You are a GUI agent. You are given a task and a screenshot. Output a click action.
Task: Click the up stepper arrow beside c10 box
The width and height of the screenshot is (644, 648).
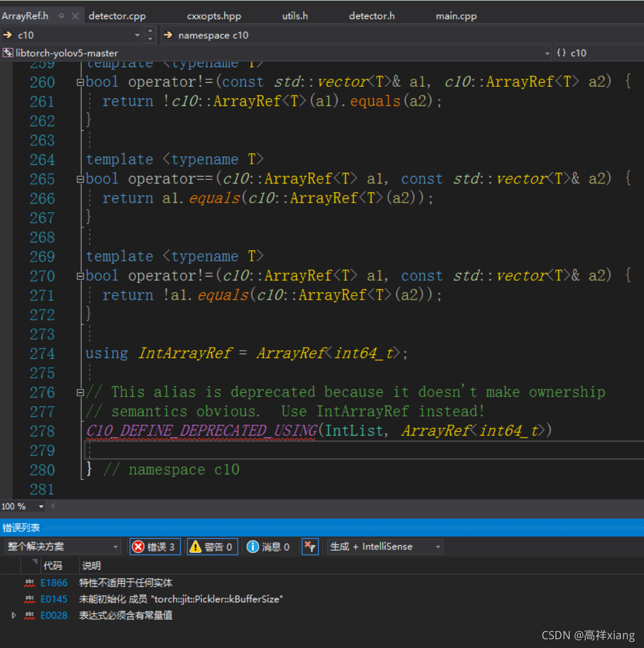[150, 31]
